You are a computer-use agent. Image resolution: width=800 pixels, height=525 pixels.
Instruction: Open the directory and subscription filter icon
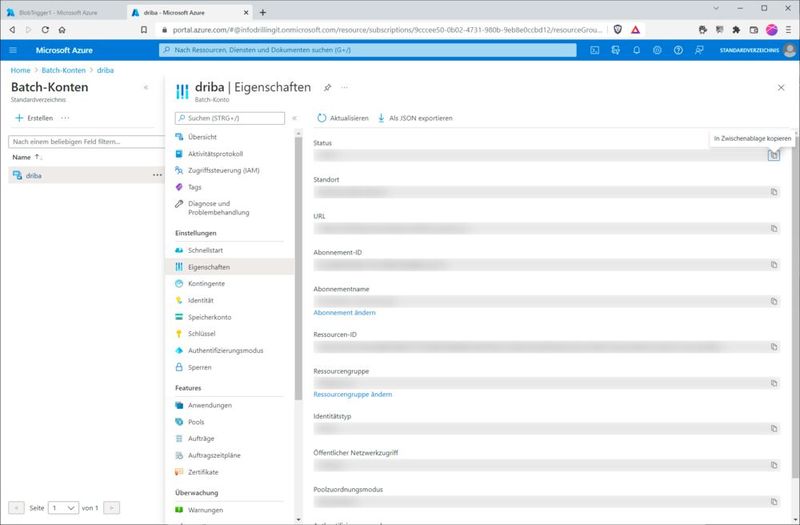click(615, 50)
